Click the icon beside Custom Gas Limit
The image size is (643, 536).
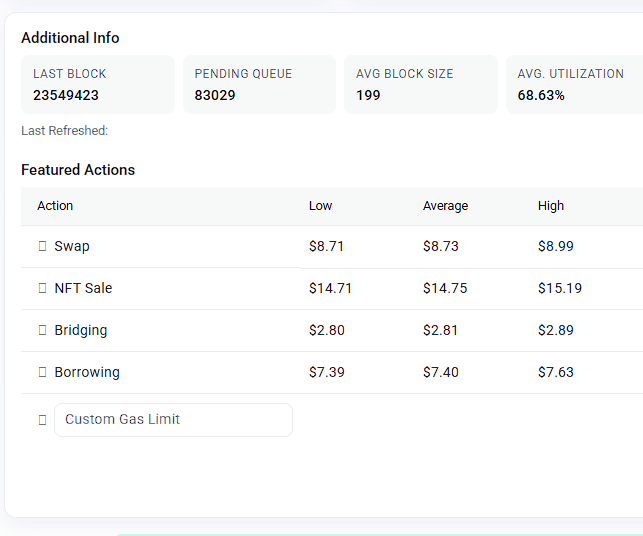[x=42, y=420]
